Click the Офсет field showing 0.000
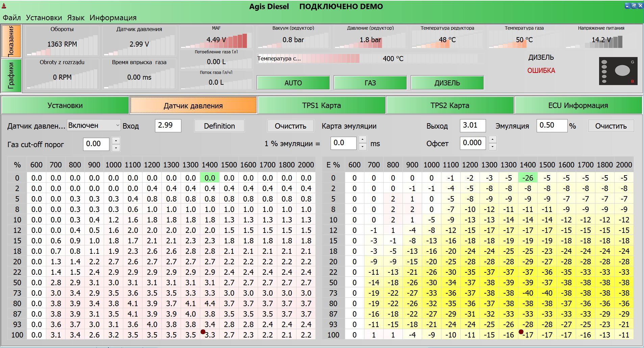Image resolution: width=644 pixels, height=348 pixels. [473, 143]
